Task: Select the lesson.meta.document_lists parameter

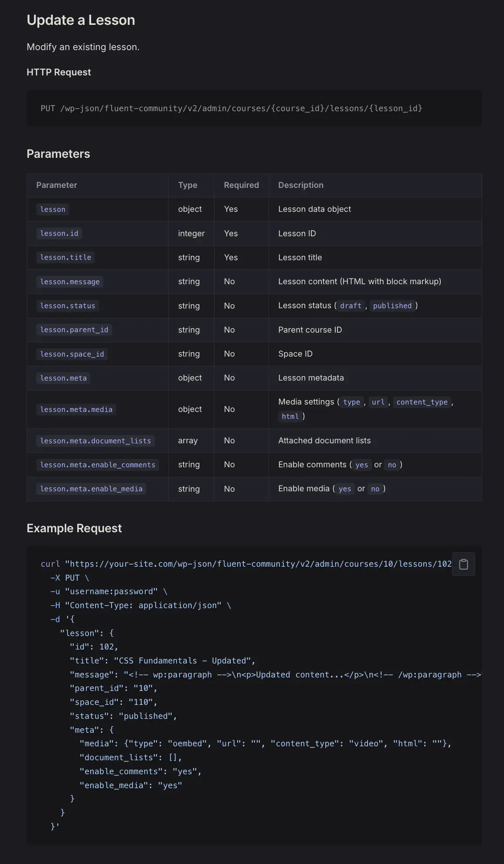Action: [95, 441]
